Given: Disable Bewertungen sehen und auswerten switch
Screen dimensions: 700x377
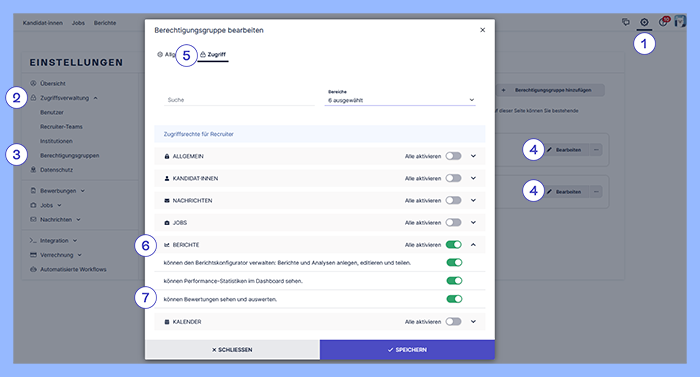Looking at the screenshot, I should tap(454, 299).
